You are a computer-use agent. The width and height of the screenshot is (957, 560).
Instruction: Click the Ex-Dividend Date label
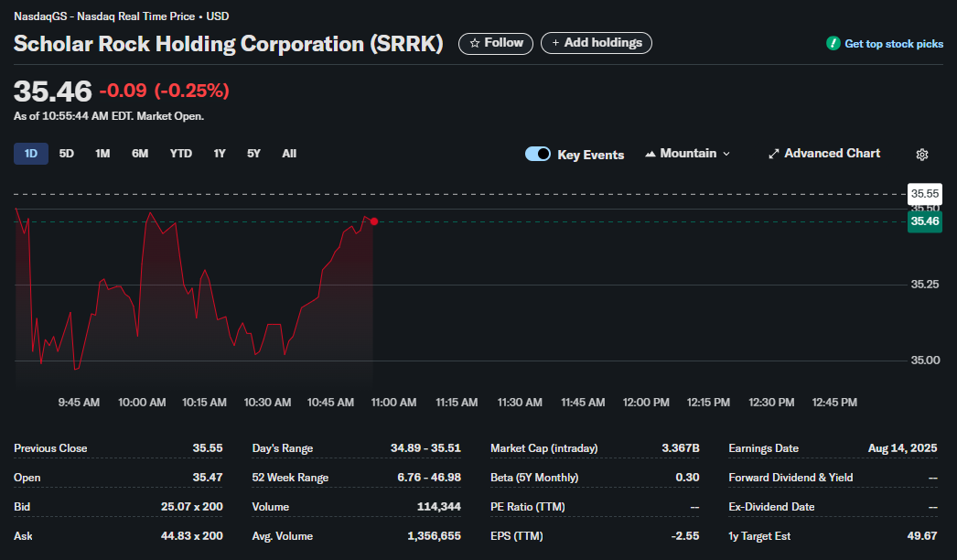pos(771,507)
